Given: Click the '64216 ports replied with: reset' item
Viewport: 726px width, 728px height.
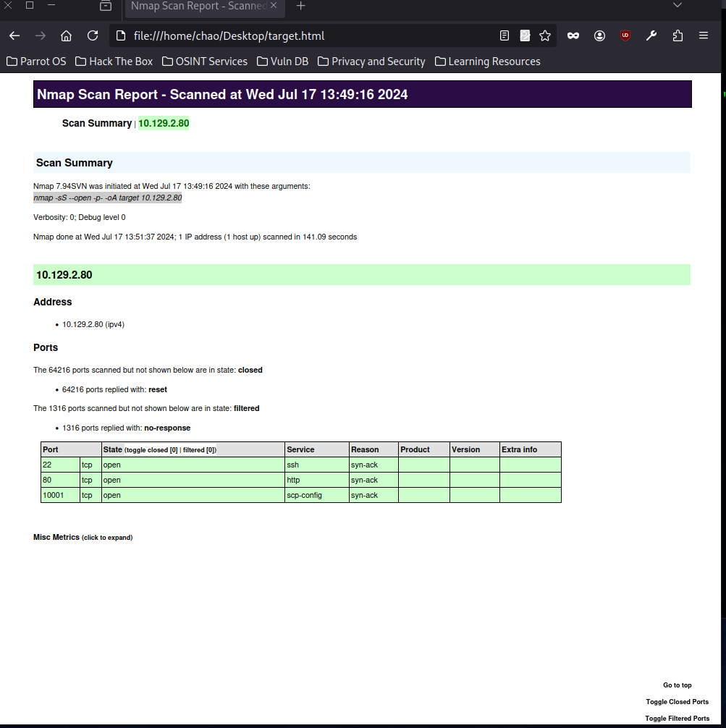Looking at the screenshot, I should 115,389.
